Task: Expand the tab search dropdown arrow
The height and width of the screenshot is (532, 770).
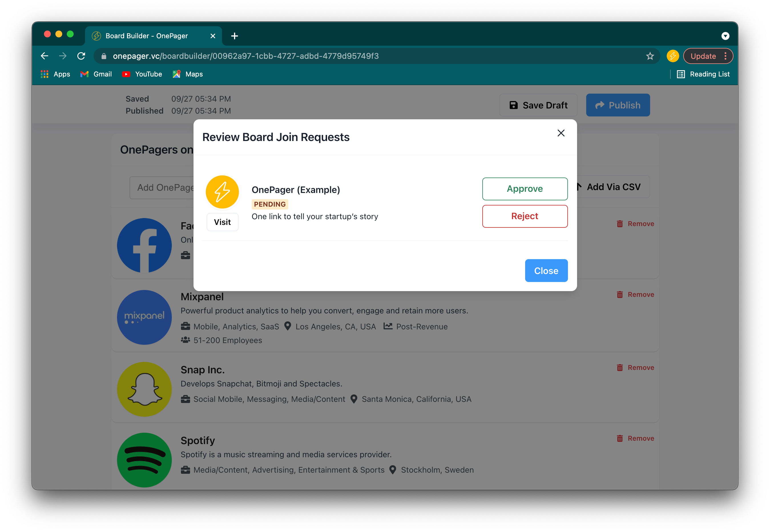Action: 725,36
